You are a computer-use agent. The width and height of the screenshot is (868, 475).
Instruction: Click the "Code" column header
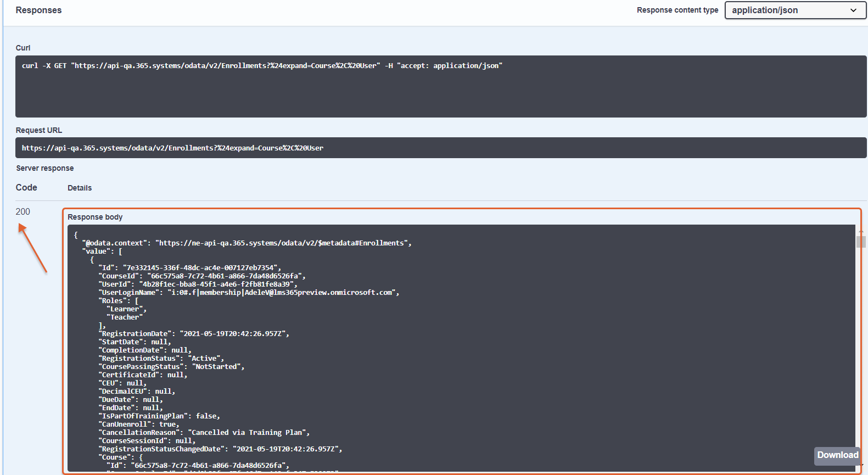[x=26, y=188]
